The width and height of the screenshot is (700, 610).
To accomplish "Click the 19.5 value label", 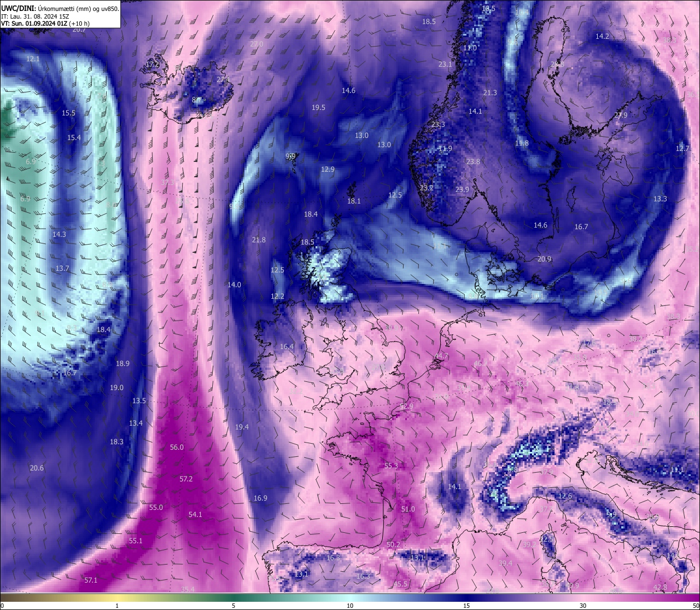I will pos(318,107).
